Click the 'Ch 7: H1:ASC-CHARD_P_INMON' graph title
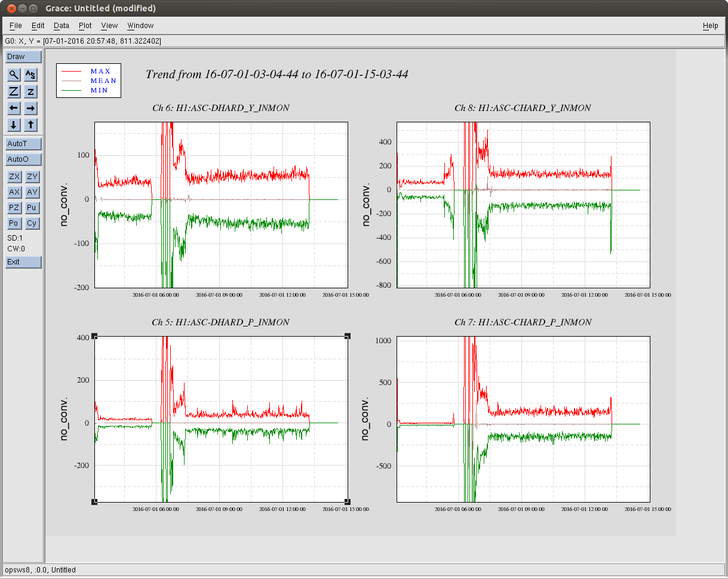Image resolution: width=728 pixels, height=579 pixels. [523, 322]
